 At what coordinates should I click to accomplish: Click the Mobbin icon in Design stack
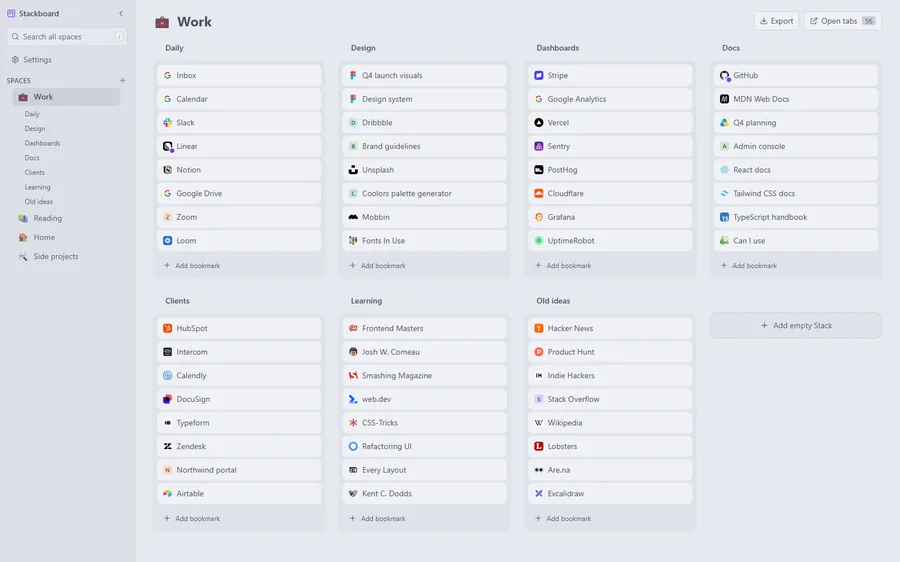[x=353, y=217]
